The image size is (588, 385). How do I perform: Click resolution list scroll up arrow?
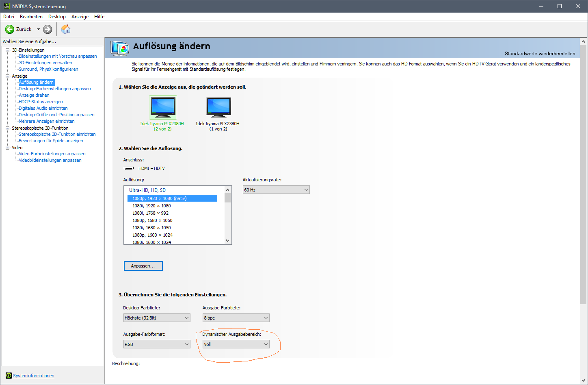coord(228,190)
